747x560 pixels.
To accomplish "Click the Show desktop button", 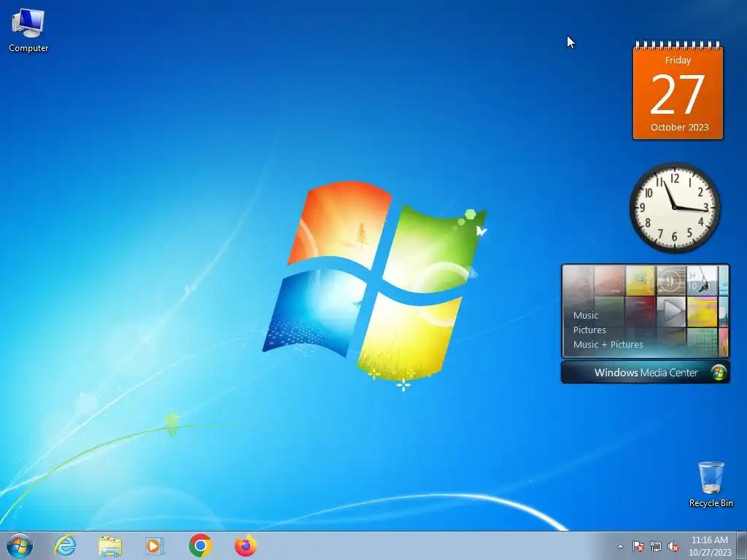I will click(x=741, y=545).
